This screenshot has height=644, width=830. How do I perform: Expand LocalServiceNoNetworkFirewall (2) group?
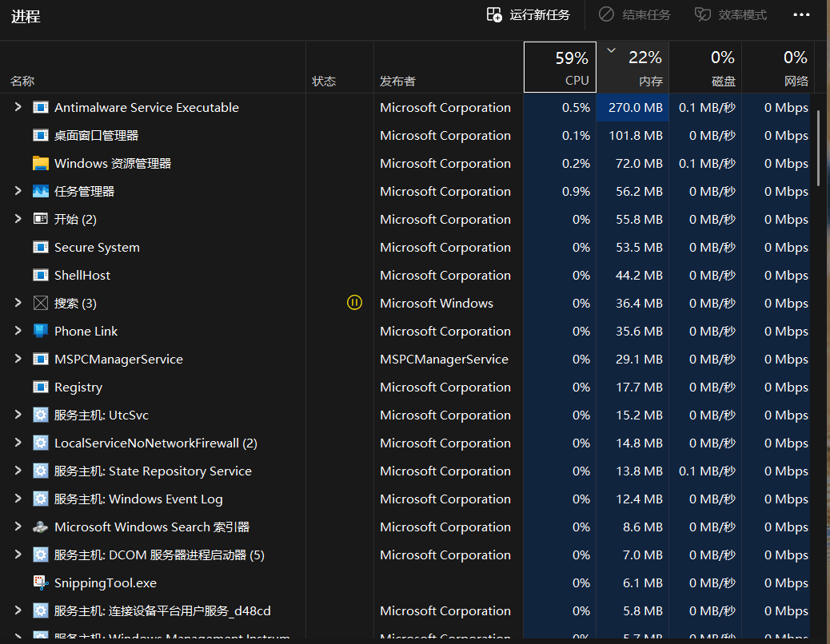click(18, 443)
